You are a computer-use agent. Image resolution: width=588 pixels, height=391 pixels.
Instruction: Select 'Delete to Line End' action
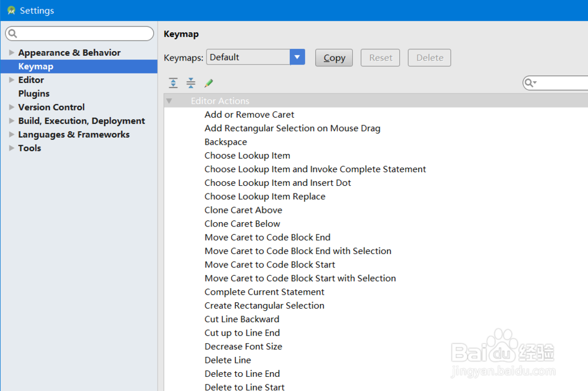[242, 374]
